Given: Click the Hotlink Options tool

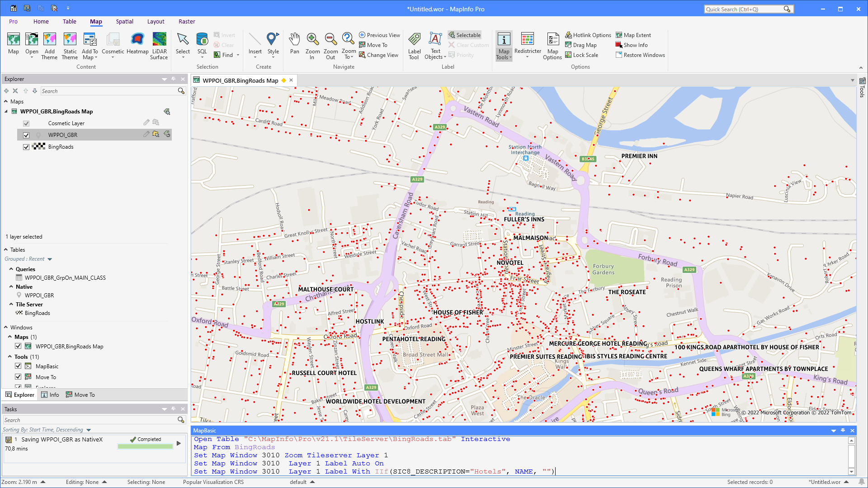Looking at the screenshot, I should 588,35.
